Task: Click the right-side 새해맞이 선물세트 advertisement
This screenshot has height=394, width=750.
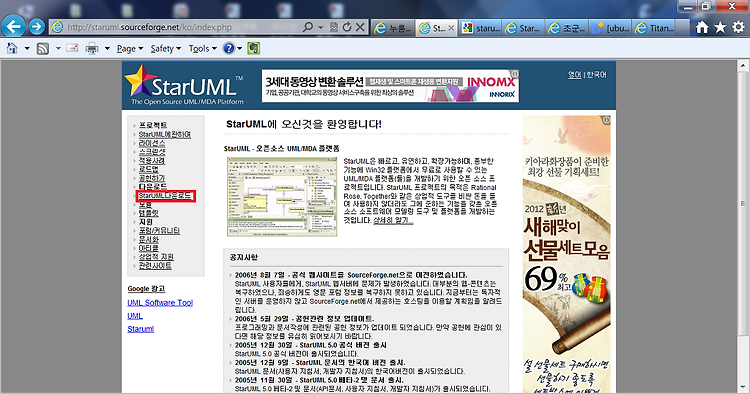Action: click(x=566, y=254)
